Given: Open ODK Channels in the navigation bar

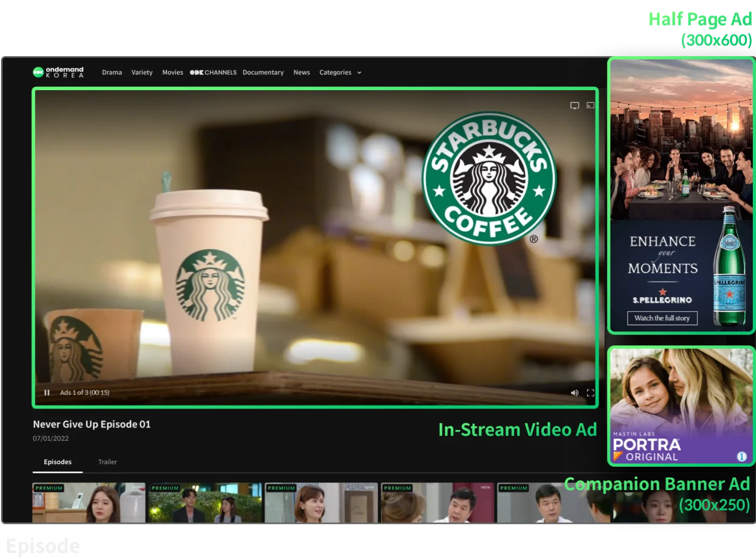Looking at the screenshot, I should (213, 73).
